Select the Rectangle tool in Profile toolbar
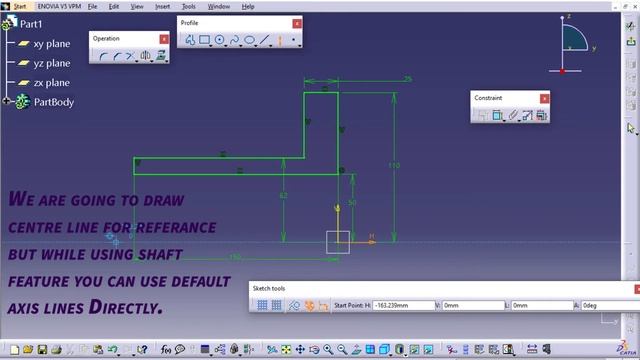640x360 pixels. [x=204, y=40]
